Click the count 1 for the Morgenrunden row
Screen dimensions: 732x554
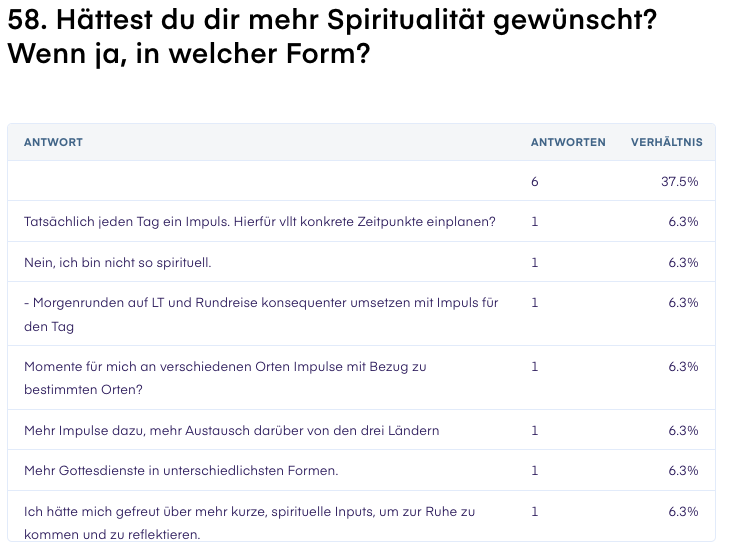point(535,302)
